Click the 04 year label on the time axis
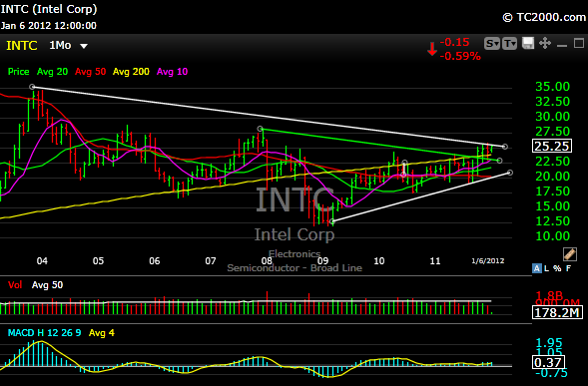Screen dimensions: 588x386 [42, 261]
